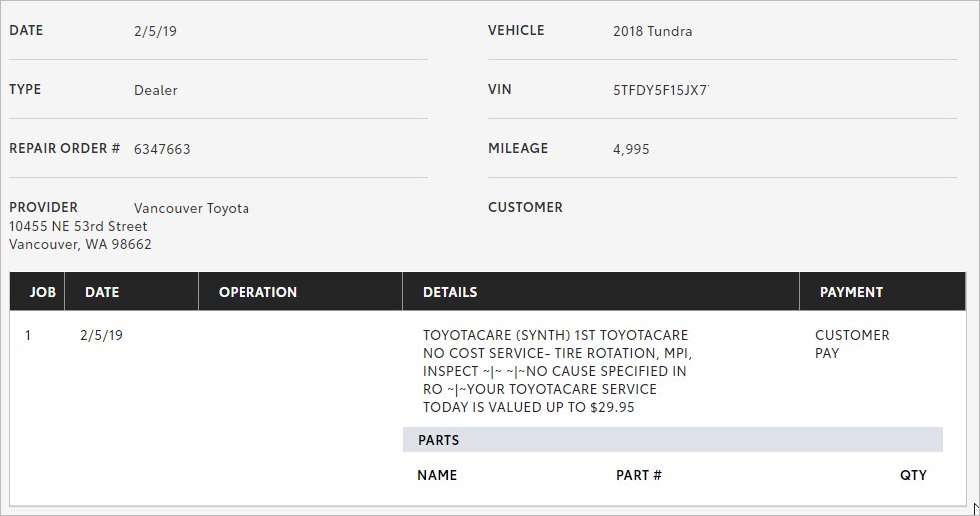Viewport: 980px width, 516px height.
Task: Click the CUSTOMER PAY payment cell
Action: (x=852, y=344)
